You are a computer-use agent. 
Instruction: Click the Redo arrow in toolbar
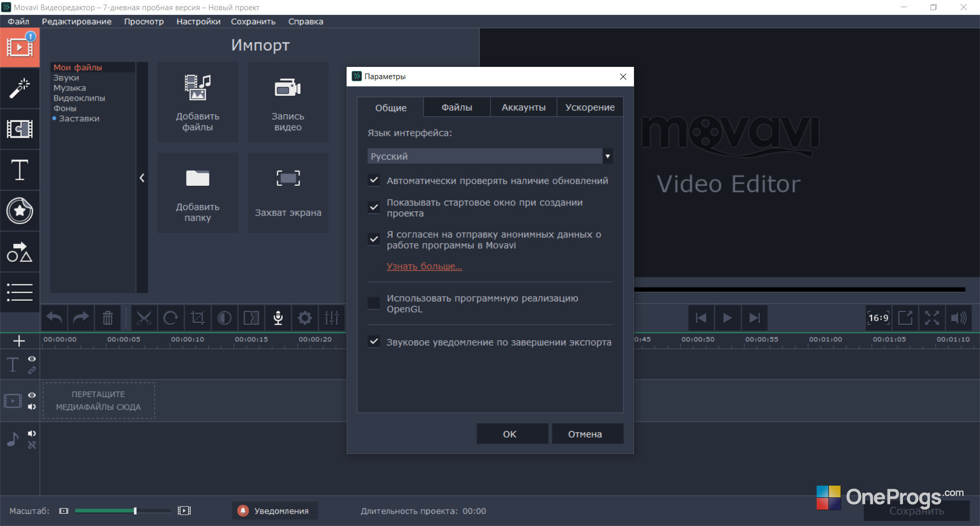point(81,318)
